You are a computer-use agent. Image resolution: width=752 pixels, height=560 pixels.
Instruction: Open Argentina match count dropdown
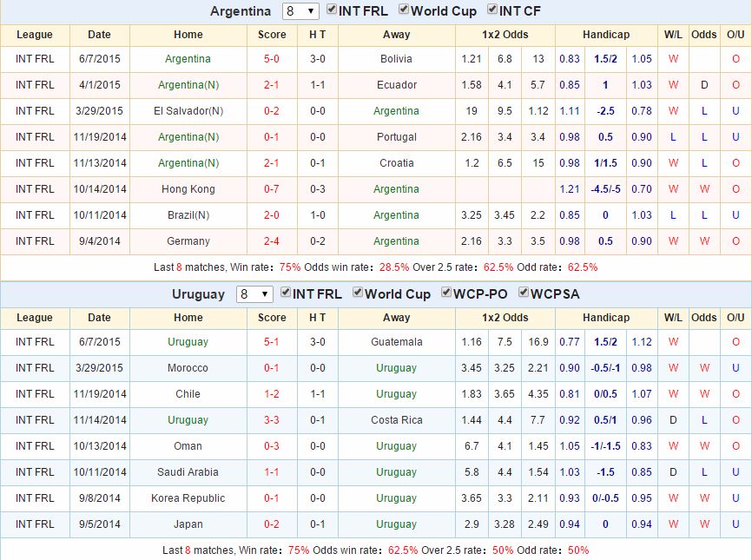tap(300, 11)
